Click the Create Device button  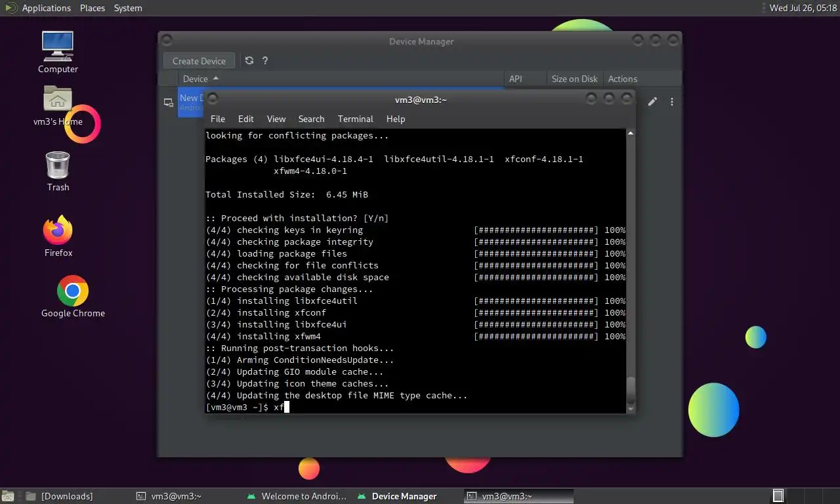(199, 61)
